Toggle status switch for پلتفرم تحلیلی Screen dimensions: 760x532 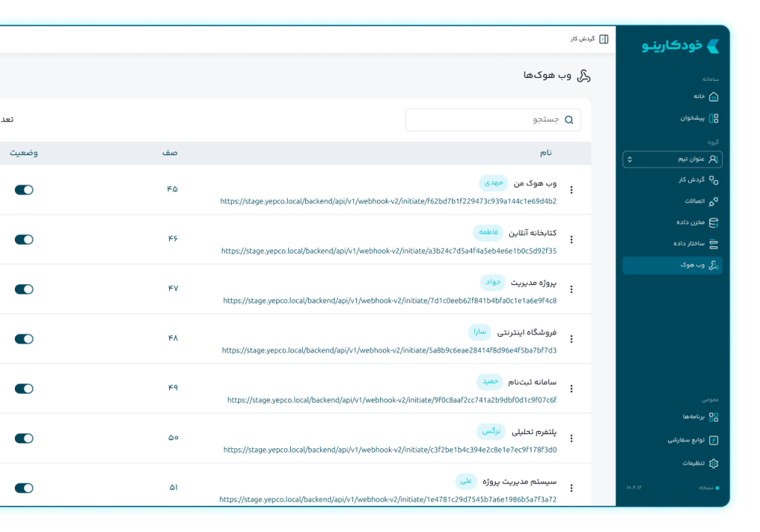tap(24, 439)
